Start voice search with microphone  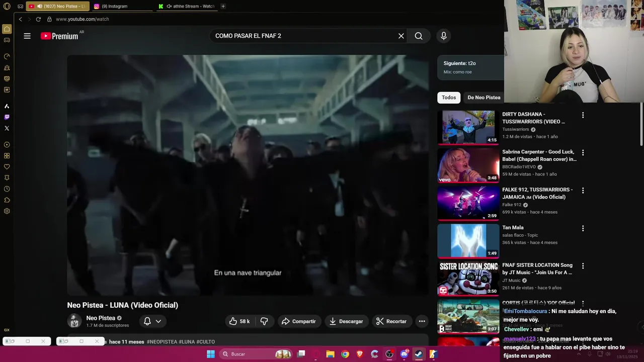pos(443,36)
